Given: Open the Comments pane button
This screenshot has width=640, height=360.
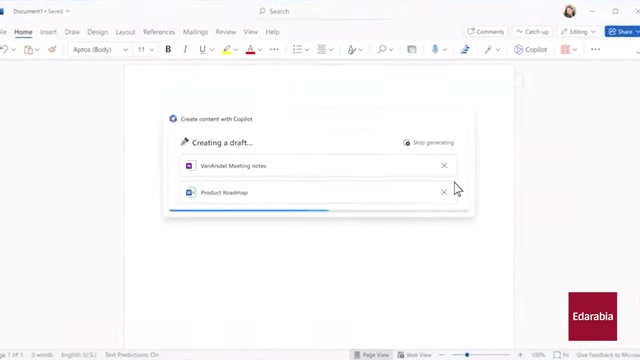Looking at the screenshot, I should [485, 31].
